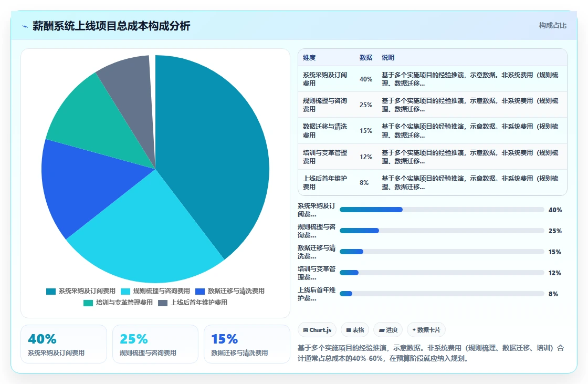Viewport: 588px width, 384px height.
Task: Click the 8% progress bar for 上线后首年维护
Action: point(442,294)
